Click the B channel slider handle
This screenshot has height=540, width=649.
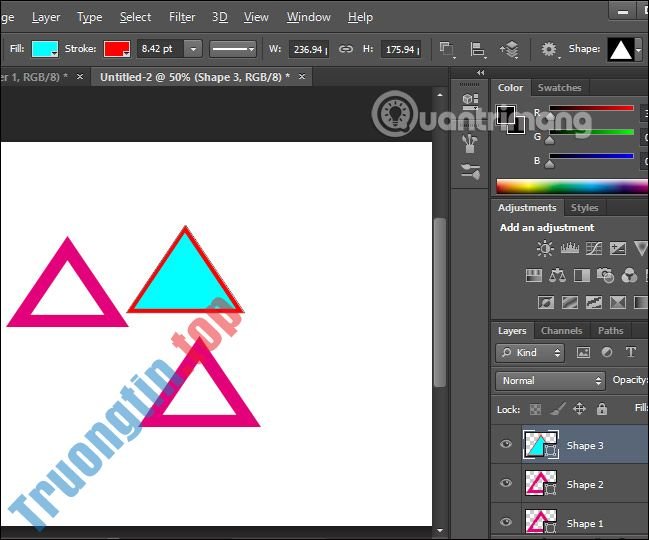(x=549, y=164)
